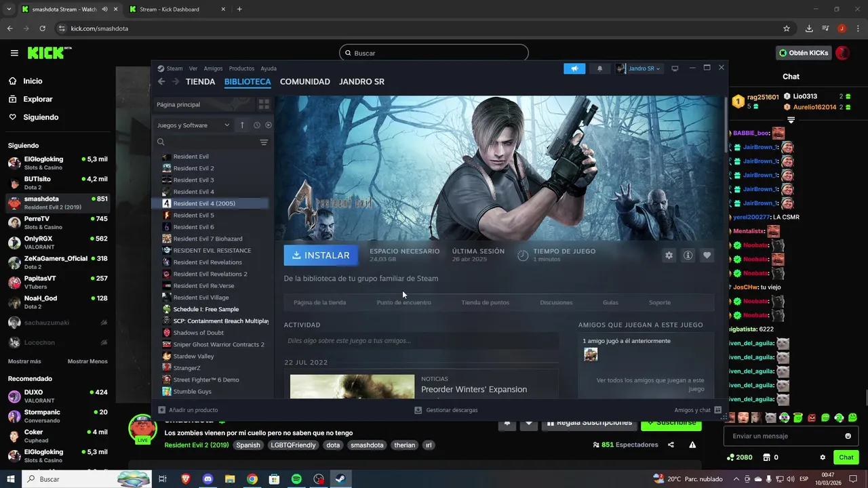Image resolution: width=868 pixels, height=488 pixels.
Task: Expand Mostrar más in Siguiendo list
Action: pos(24,361)
